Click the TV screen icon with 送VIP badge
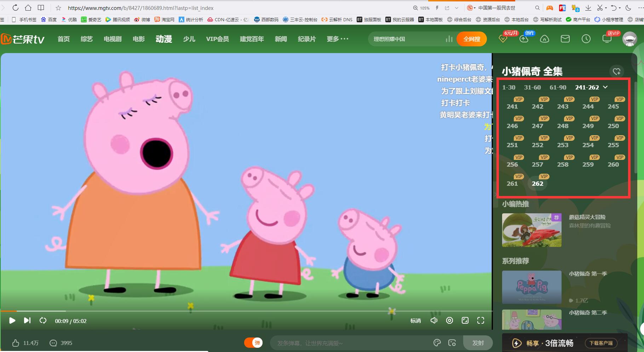Image resolution: width=644 pixels, height=352 pixels. point(607,39)
